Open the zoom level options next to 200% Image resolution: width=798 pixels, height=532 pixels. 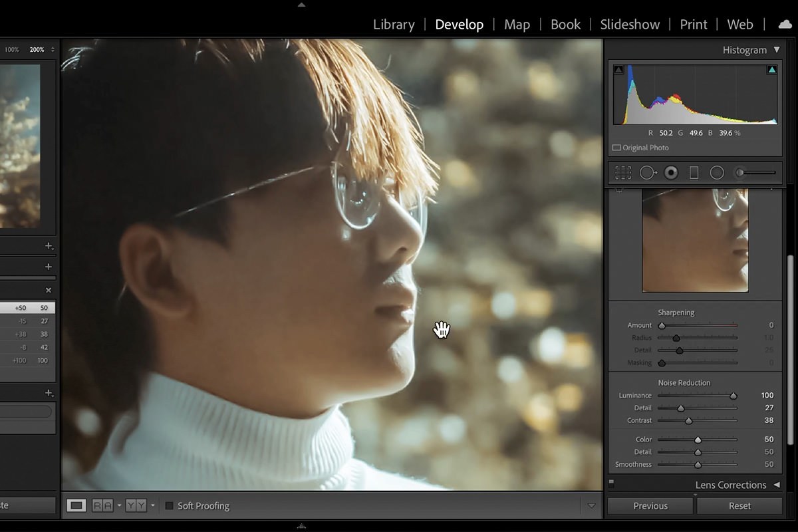pyautogui.click(x=53, y=50)
